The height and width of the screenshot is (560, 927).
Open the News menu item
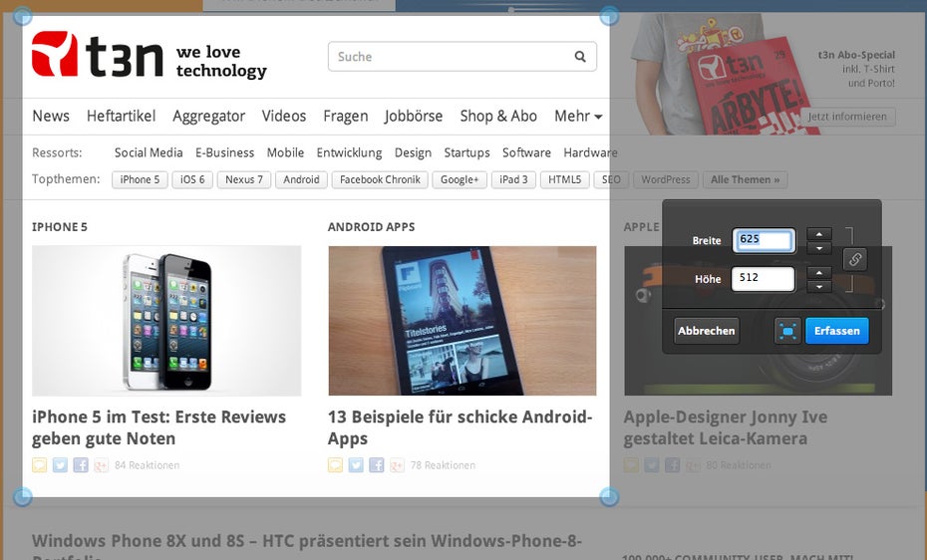(x=51, y=116)
